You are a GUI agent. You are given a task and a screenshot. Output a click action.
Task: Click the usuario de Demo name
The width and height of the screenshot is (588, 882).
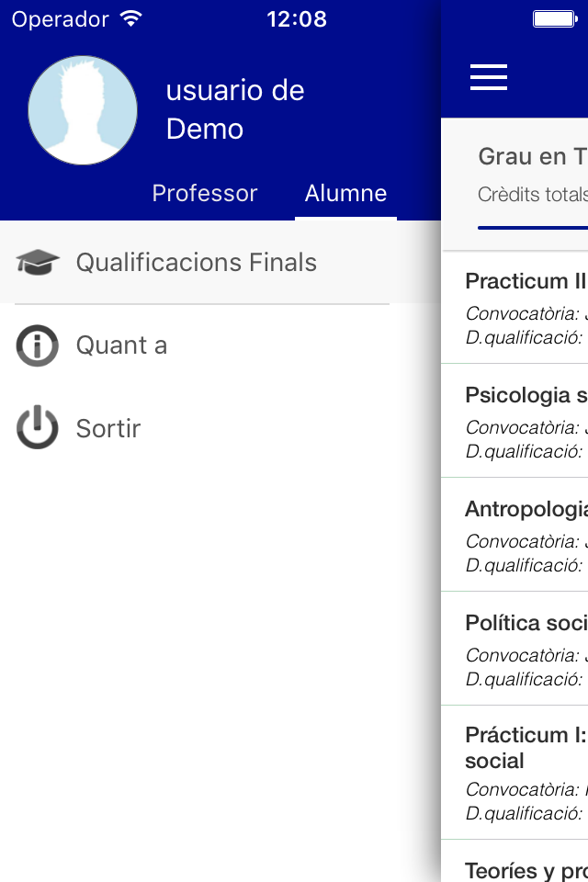coord(235,109)
